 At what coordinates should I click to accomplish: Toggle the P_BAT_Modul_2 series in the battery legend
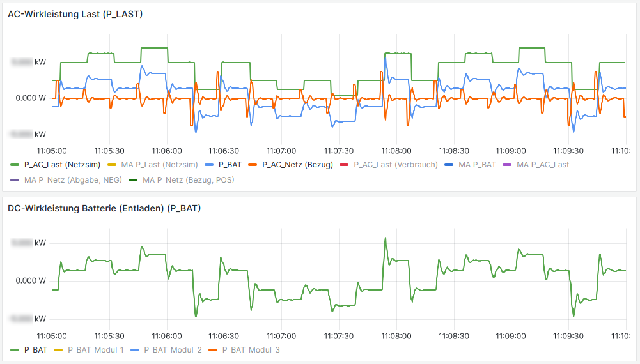pos(173,350)
